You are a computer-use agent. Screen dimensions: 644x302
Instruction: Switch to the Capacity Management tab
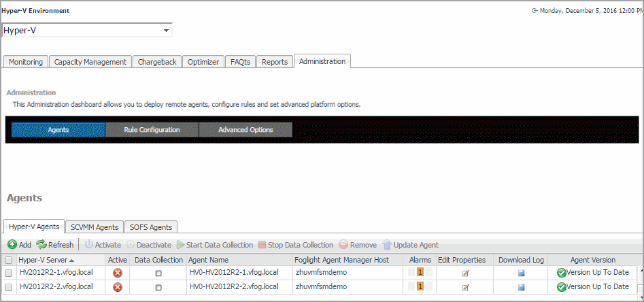90,62
